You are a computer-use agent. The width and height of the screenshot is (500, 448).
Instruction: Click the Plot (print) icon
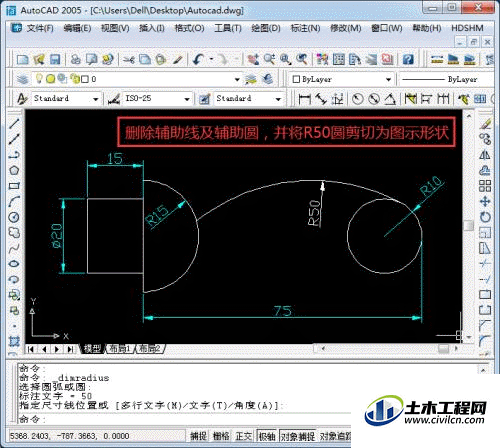pyautogui.click(x=76, y=59)
